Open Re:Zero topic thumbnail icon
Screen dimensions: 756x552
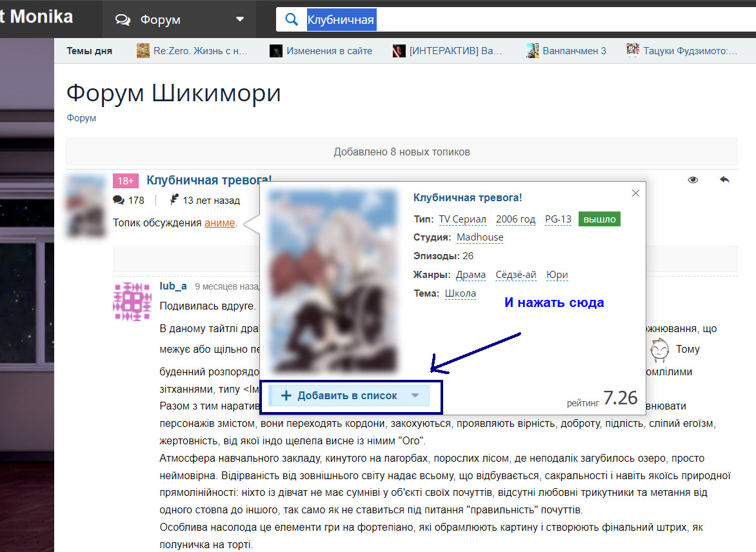(143, 51)
